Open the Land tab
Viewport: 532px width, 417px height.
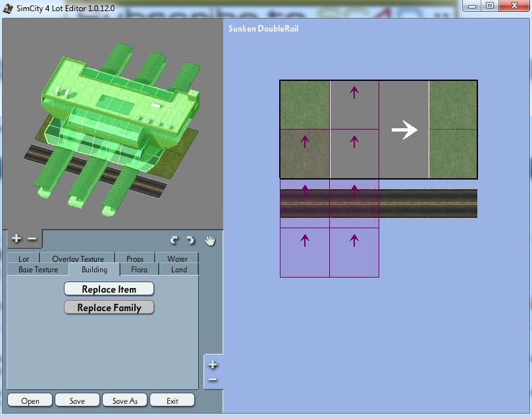coord(179,270)
